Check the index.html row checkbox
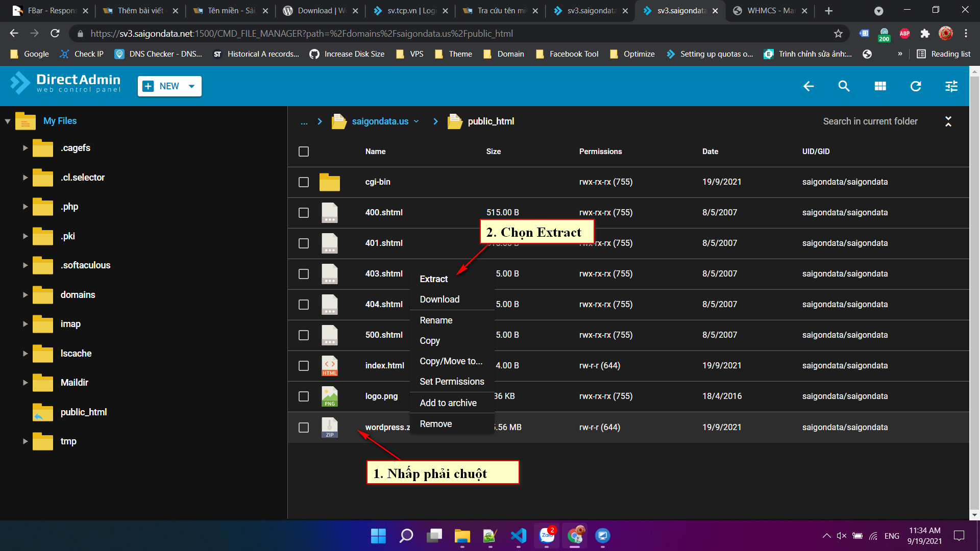The image size is (980, 551). (x=304, y=366)
